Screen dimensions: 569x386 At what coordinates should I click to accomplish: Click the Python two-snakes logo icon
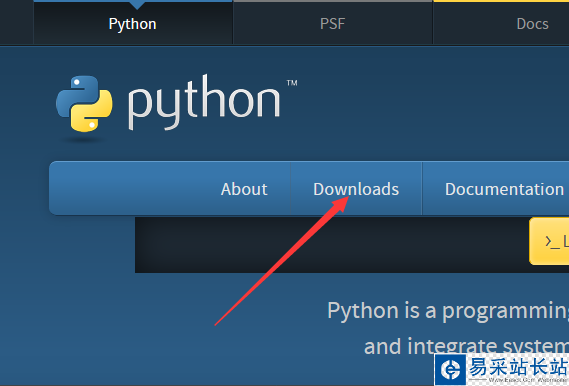(84, 103)
